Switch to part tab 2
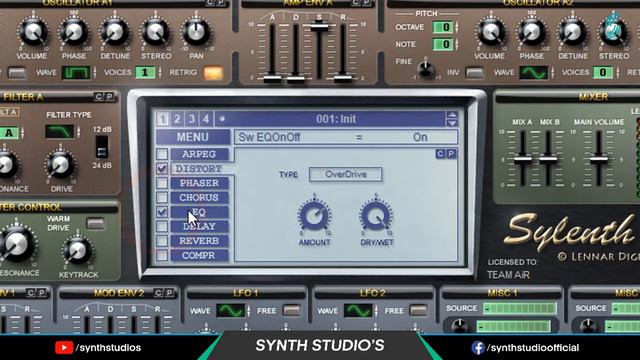The width and height of the screenshot is (640, 360). coord(177,119)
